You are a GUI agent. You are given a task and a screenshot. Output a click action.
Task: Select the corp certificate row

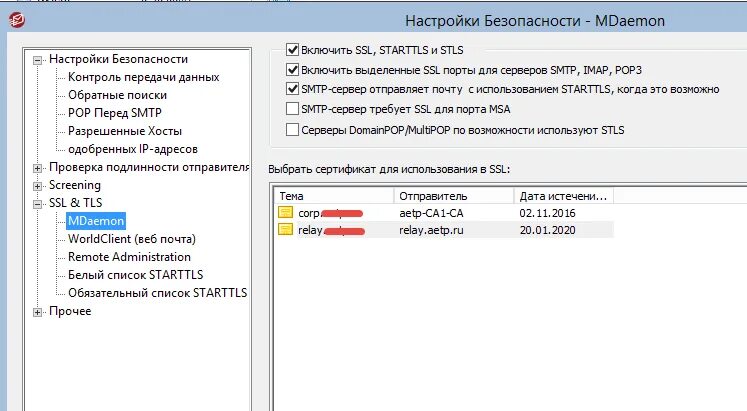tap(444, 212)
